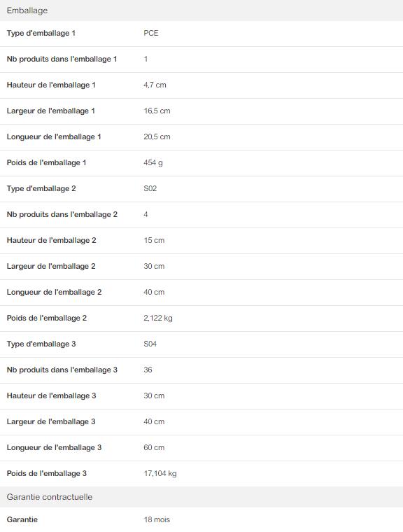
Task: Select the Type d'emballage 1 label
Action: [x=41, y=34]
